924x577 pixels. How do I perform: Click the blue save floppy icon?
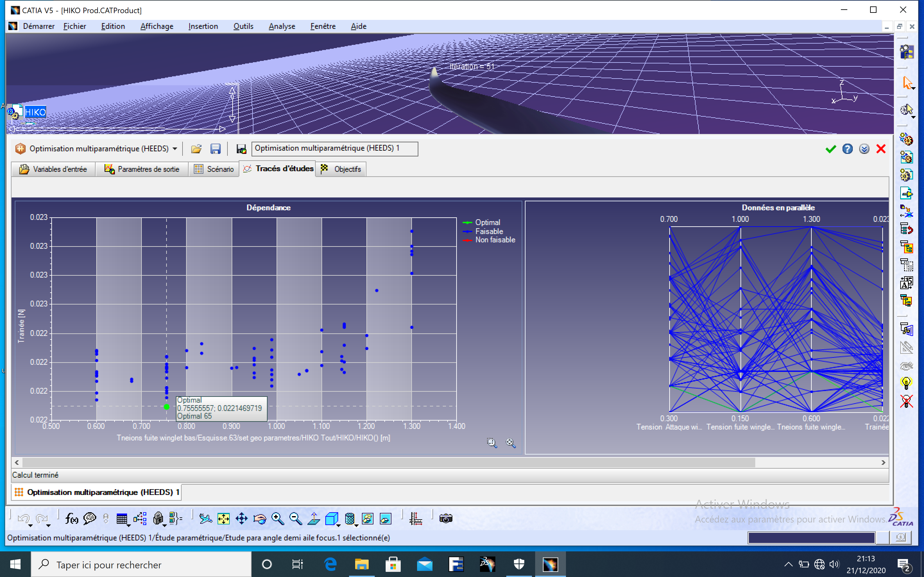pyautogui.click(x=215, y=149)
